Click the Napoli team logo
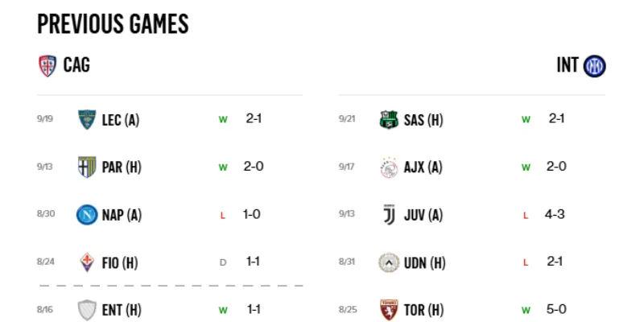Screen dimensions: 644x322 [86, 215]
